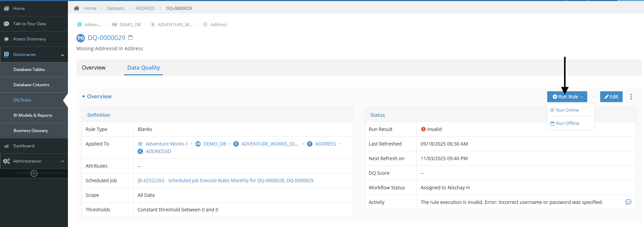Open the Activity comments icon
Screen dimensions: 644x227
(628, 202)
